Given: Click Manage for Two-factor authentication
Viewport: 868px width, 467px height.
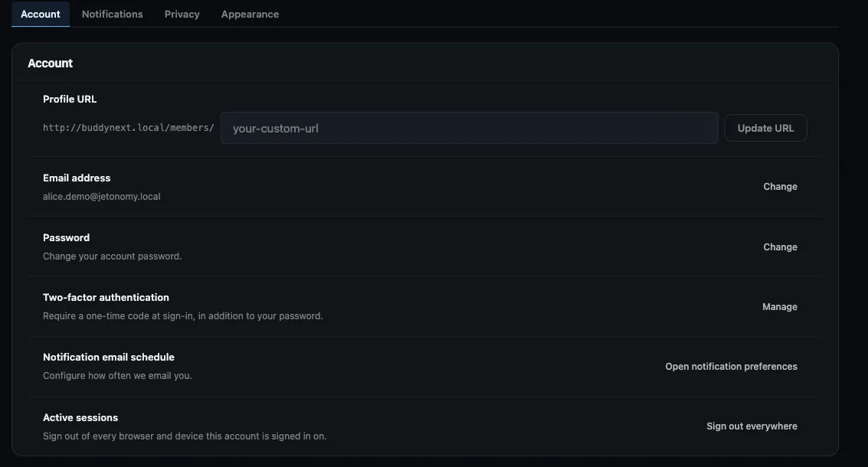Looking at the screenshot, I should coord(779,306).
